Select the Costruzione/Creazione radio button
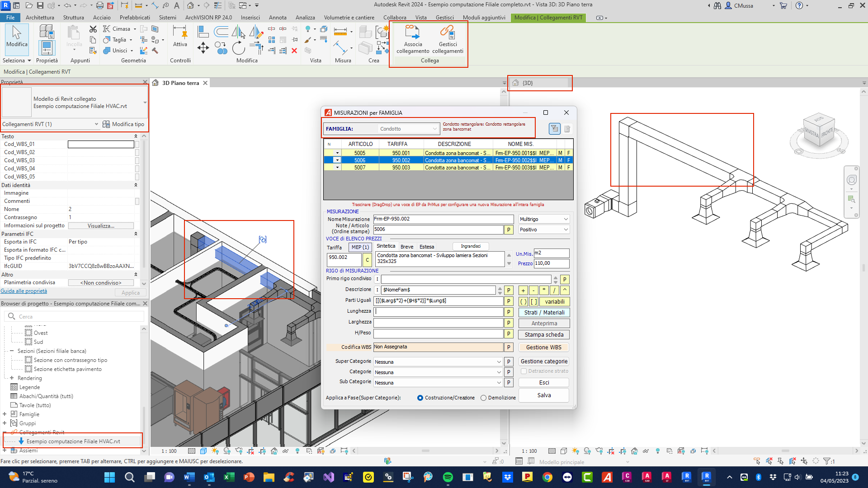 tap(420, 398)
